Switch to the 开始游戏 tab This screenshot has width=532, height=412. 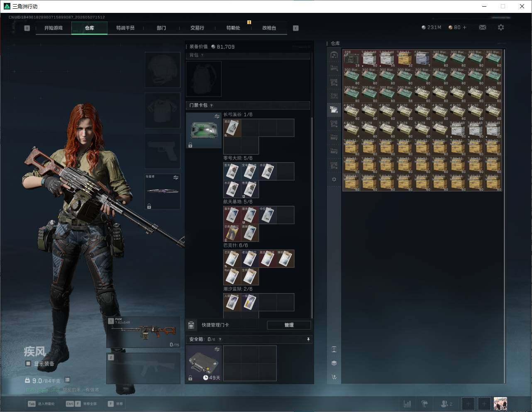pos(54,28)
